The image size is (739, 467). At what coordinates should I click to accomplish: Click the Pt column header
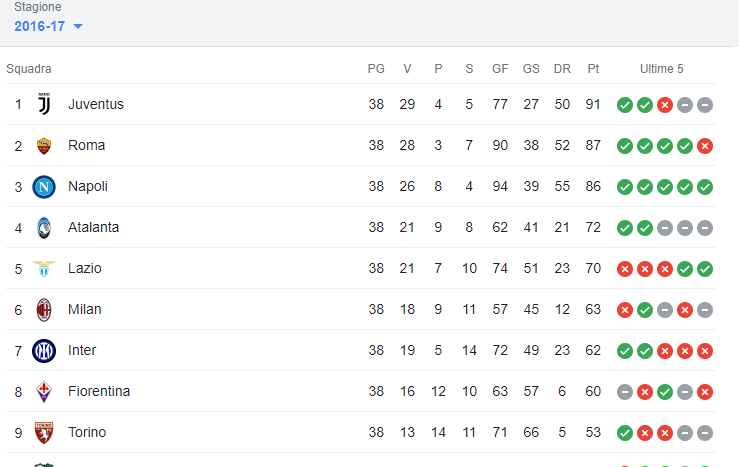(x=593, y=69)
